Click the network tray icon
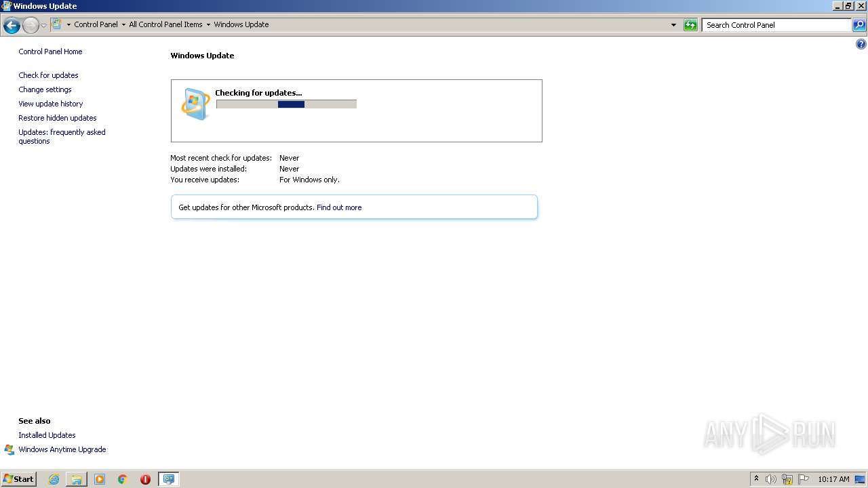 click(x=787, y=479)
